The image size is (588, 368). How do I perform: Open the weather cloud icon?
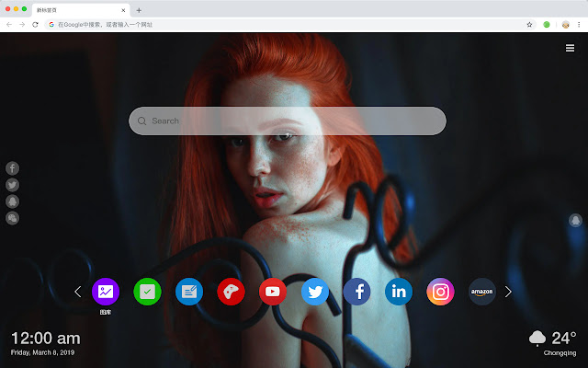coord(537,338)
